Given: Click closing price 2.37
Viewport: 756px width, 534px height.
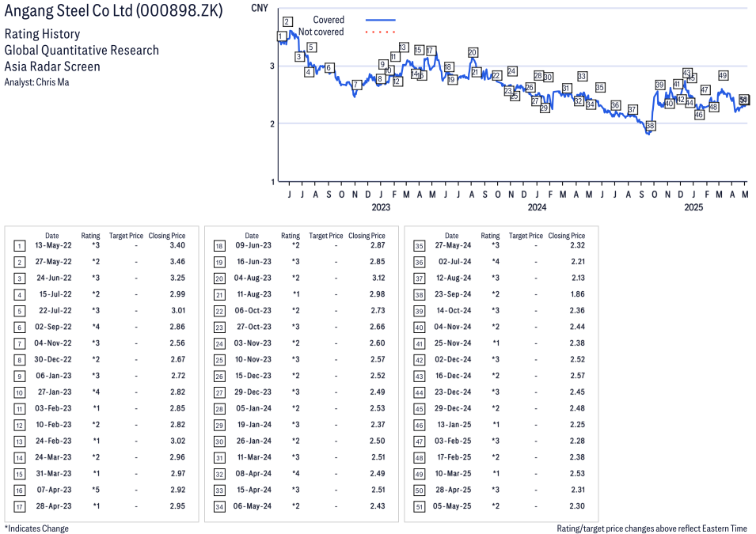Looking at the screenshot, I should pyautogui.click(x=378, y=425).
